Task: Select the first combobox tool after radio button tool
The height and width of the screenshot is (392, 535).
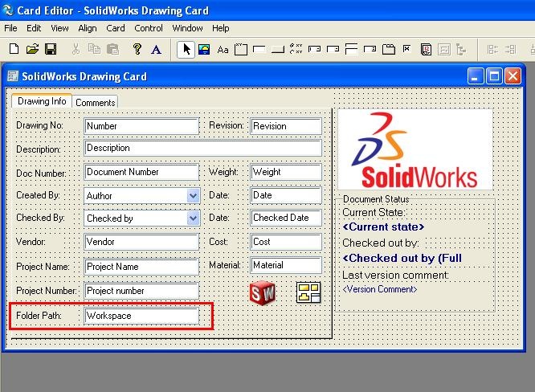Action: [315, 49]
